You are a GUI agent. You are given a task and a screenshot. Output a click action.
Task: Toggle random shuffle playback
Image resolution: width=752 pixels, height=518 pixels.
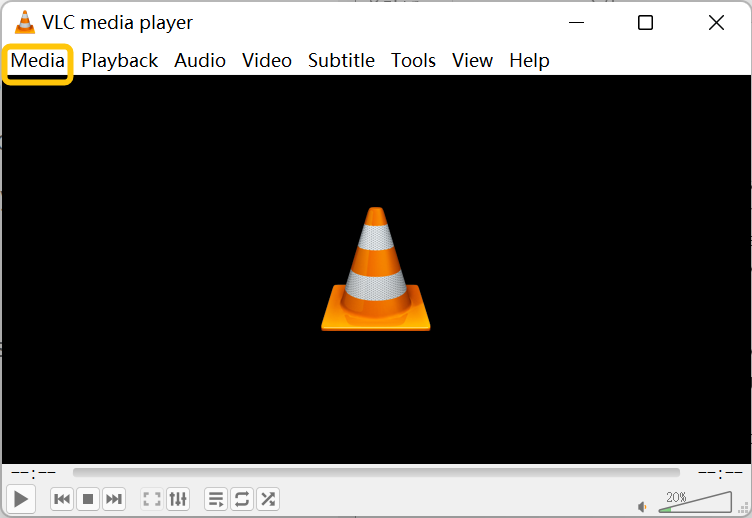[x=267, y=498]
